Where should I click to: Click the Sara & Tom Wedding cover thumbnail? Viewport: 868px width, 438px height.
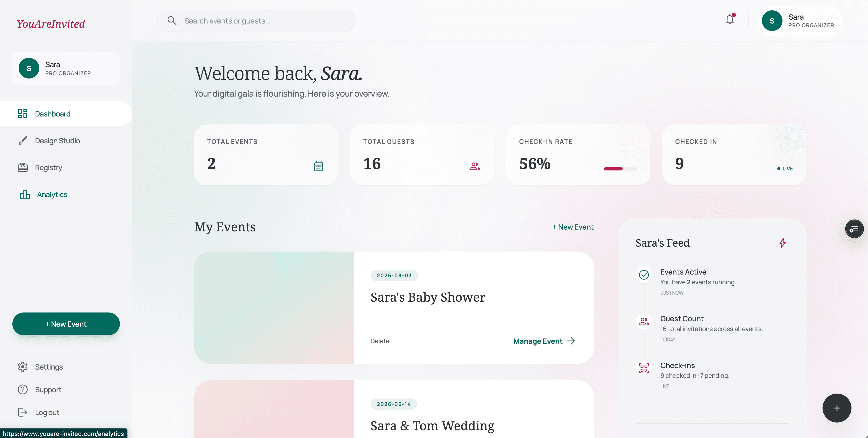(x=274, y=409)
